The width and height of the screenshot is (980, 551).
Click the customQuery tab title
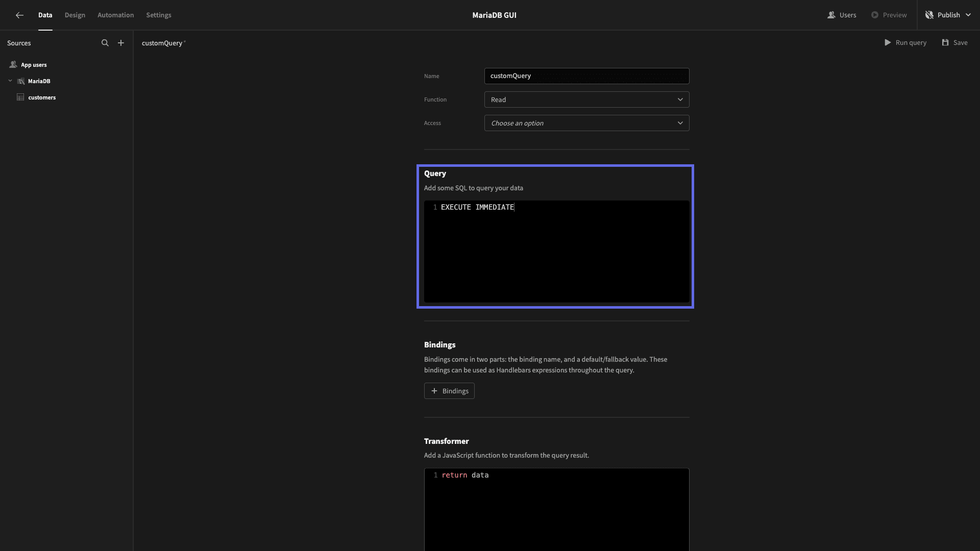click(x=162, y=43)
